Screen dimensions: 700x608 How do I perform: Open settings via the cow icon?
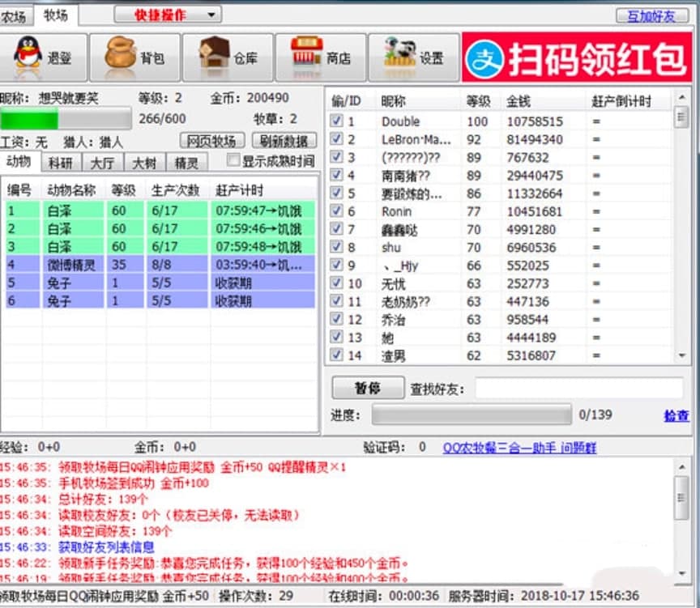click(399, 56)
